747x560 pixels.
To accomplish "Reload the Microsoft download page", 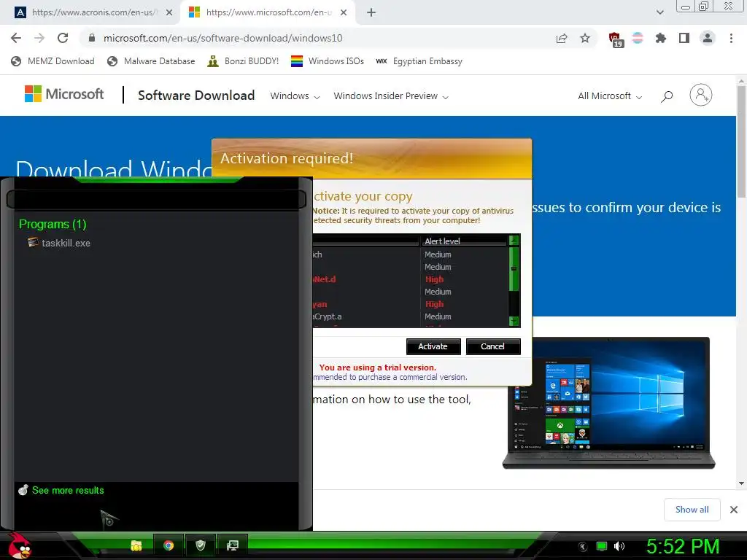I will pos(63,38).
